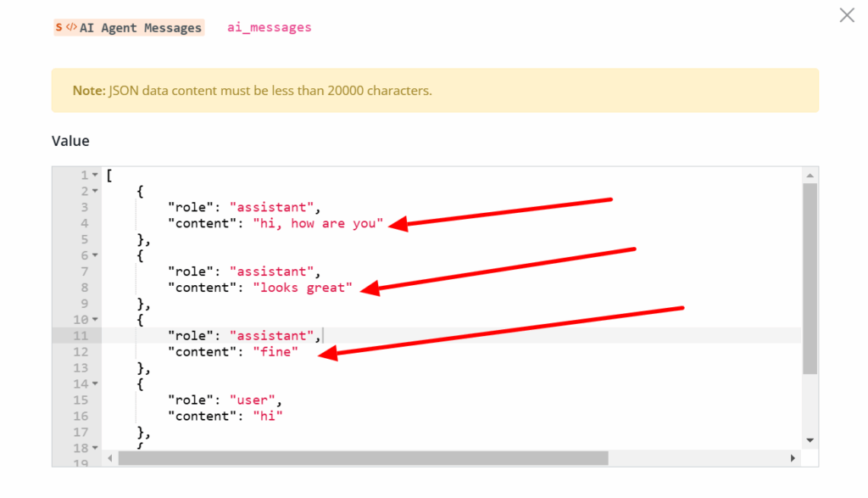Image resolution: width=868 pixels, height=498 pixels.
Task: Click the vertical scrollbar up arrow
Action: tap(810, 175)
